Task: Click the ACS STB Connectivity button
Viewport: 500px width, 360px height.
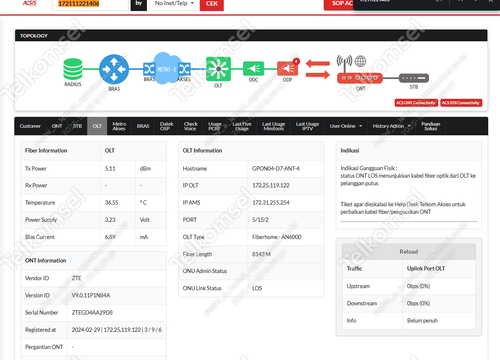Action: (x=461, y=103)
